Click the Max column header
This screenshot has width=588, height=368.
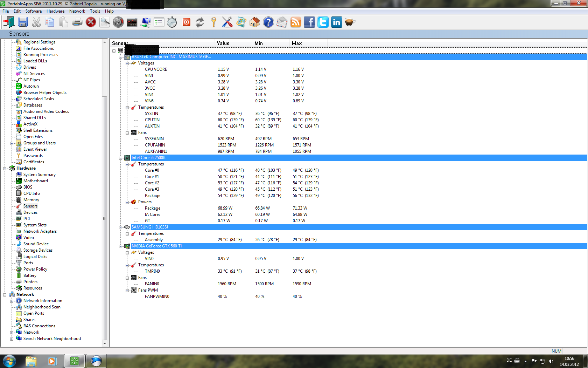coord(308,43)
